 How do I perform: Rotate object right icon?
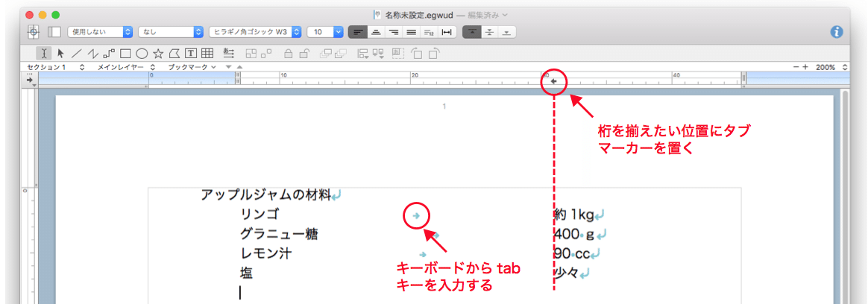pyautogui.click(x=435, y=54)
